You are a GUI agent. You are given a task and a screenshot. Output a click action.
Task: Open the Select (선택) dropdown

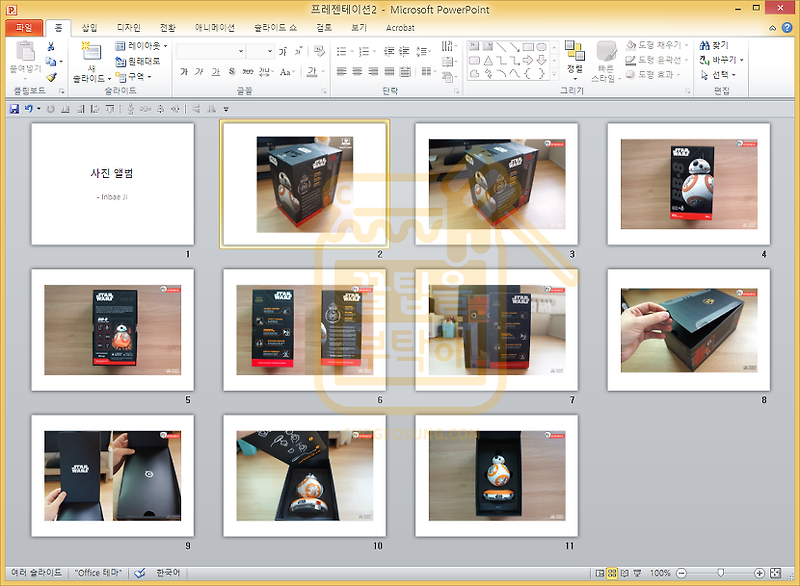(x=718, y=75)
